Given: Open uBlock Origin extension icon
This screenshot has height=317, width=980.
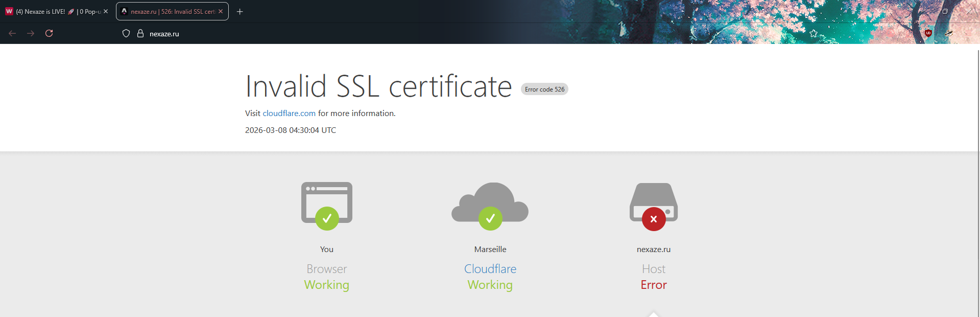Looking at the screenshot, I should point(928,33).
